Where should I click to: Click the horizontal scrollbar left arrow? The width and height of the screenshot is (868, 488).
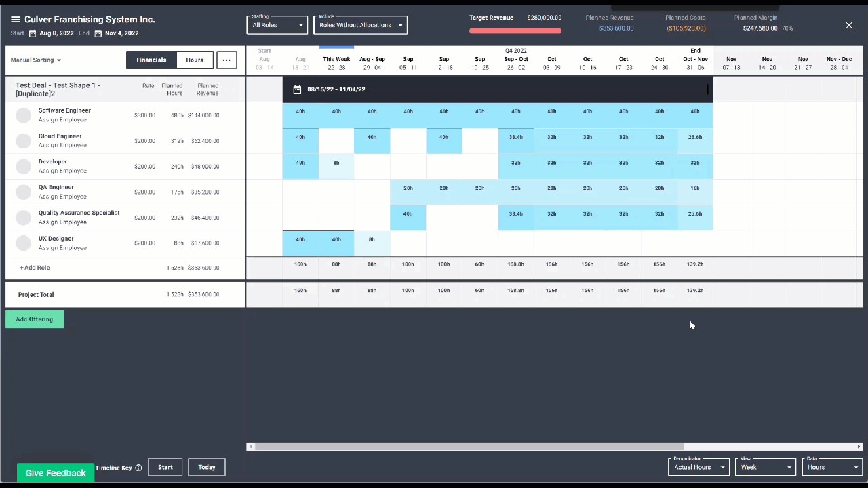(251, 447)
